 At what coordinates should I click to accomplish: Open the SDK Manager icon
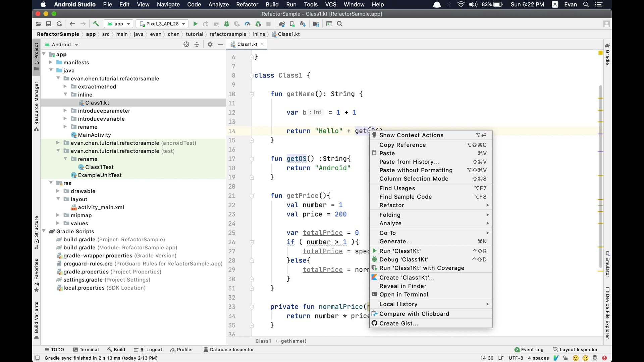pos(303,24)
